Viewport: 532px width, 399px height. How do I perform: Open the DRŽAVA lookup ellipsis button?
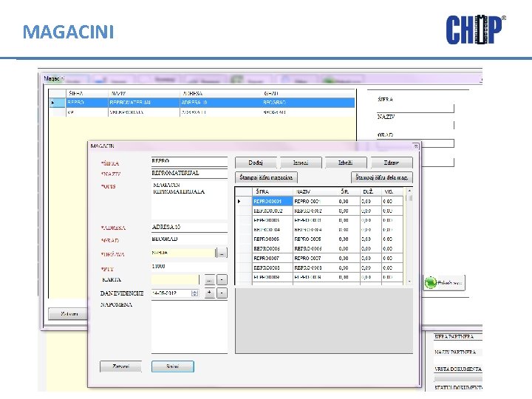pyautogui.click(x=222, y=253)
